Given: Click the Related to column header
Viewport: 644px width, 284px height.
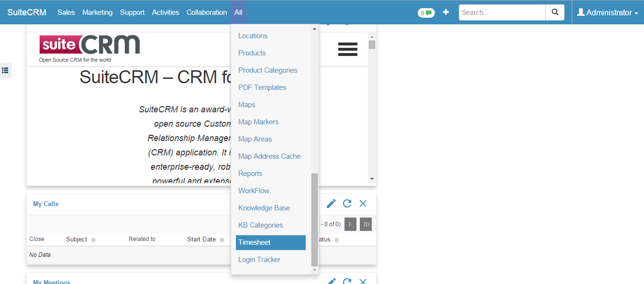Looking at the screenshot, I should (x=142, y=239).
